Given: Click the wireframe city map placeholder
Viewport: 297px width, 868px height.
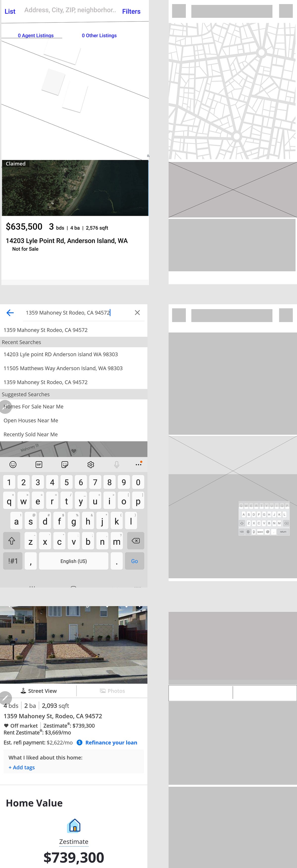Looking at the screenshot, I should click(232, 91).
